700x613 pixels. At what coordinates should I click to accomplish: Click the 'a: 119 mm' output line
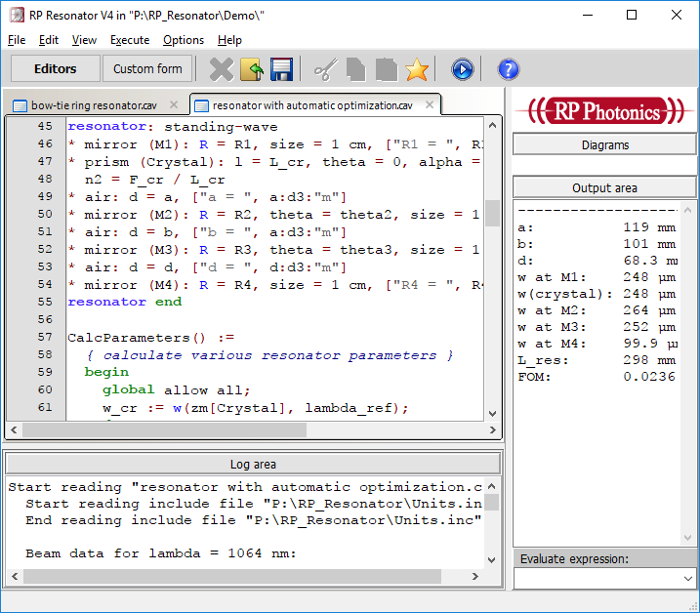[597, 227]
